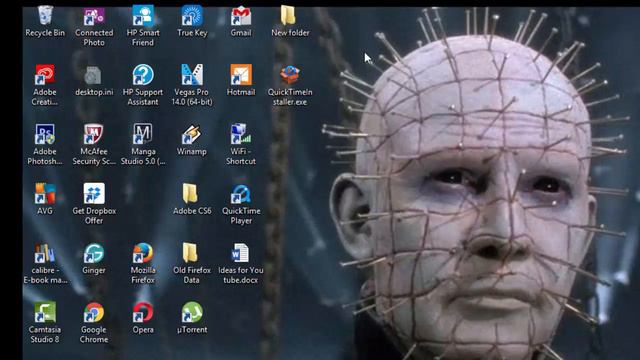Select Get Dropbox Offer icon
Image resolution: width=640 pixels, height=360 pixels.
[x=94, y=193]
